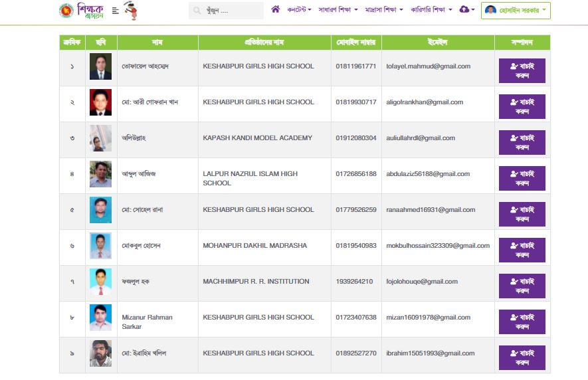588x380 pixels.
Task: Click বাছাই করুন for MOHANPUR DAKHIL MADRASHA
Action: [522, 250]
